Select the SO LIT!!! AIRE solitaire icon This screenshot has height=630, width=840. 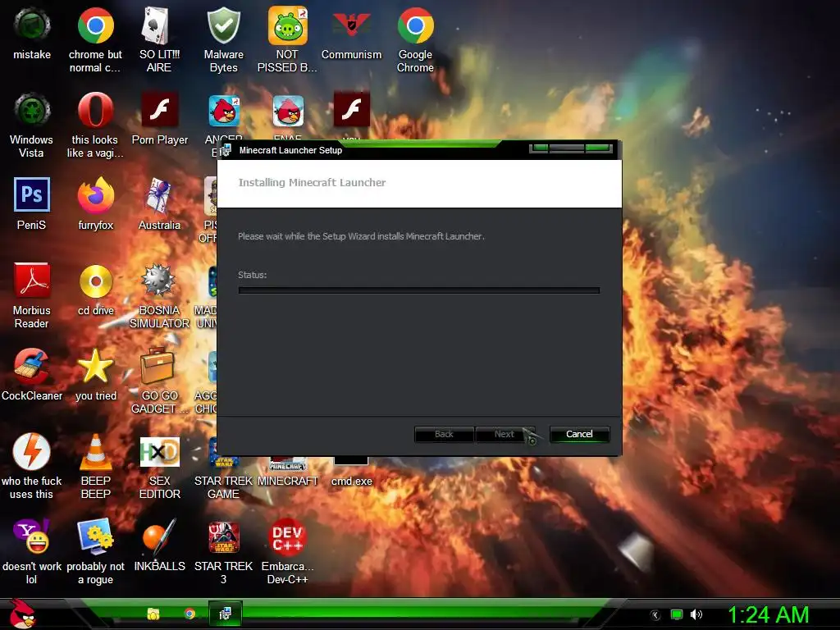click(159, 39)
